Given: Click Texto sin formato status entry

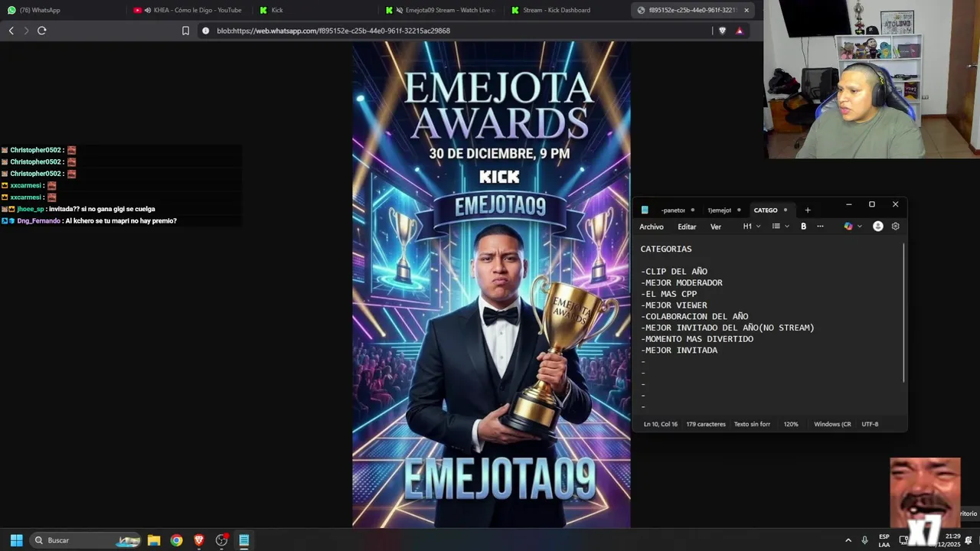Looking at the screenshot, I should click(x=752, y=424).
